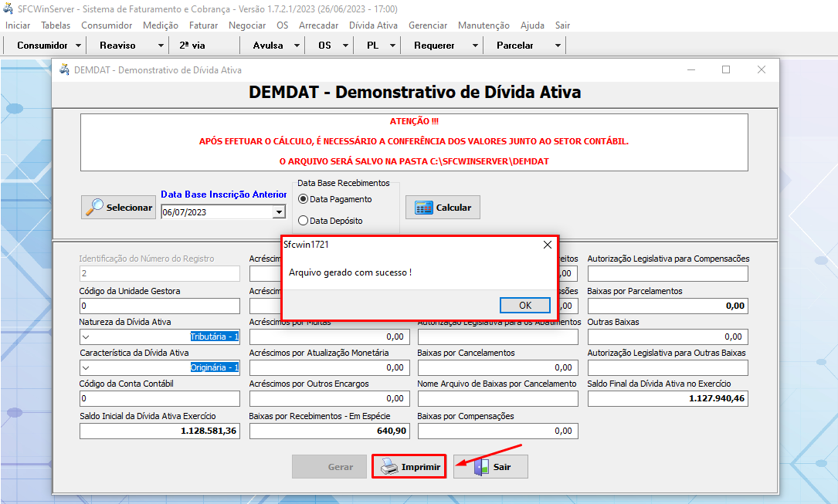Click the SFCWinServer application title icon
The height and width of the screenshot is (504, 838).
8,8
